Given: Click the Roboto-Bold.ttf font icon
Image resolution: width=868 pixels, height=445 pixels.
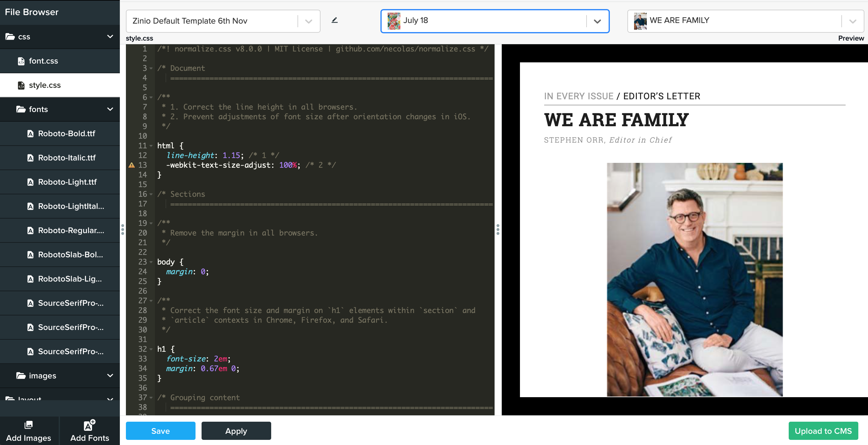Looking at the screenshot, I should click(30, 133).
